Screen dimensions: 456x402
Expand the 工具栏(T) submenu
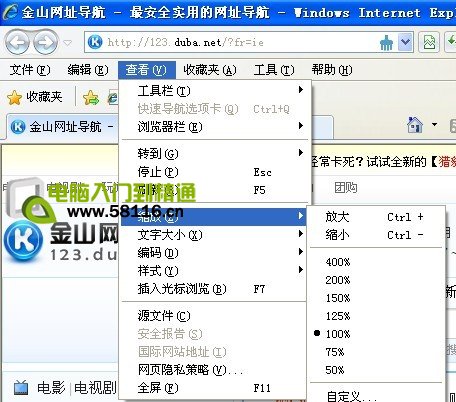point(214,91)
